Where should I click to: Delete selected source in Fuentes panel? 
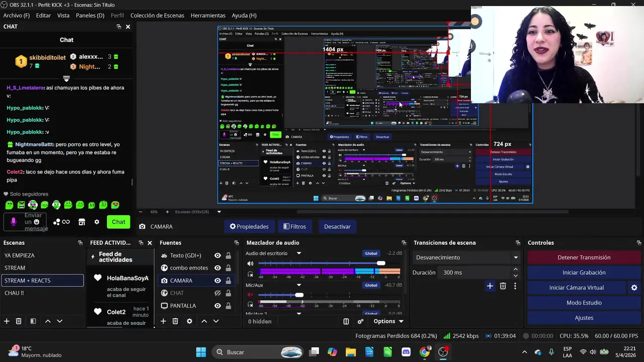(x=175, y=321)
